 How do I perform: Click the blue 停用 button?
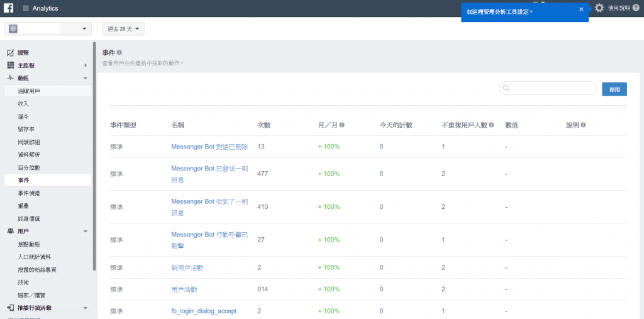point(614,89)
